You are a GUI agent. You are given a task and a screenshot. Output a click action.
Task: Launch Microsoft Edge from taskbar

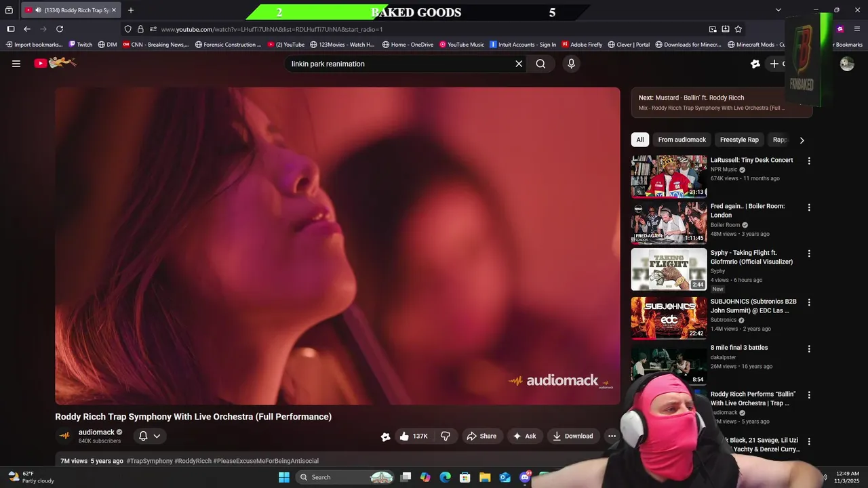point(445,477)
